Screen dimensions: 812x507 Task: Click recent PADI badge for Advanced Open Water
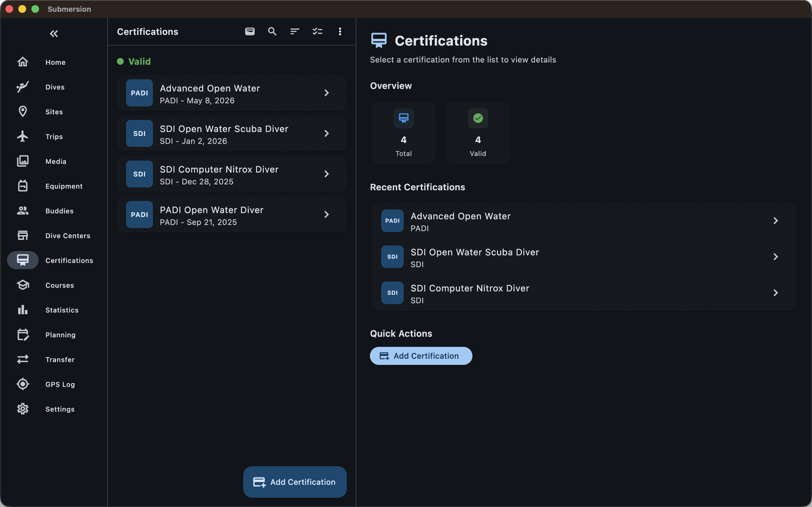point(392,221)
